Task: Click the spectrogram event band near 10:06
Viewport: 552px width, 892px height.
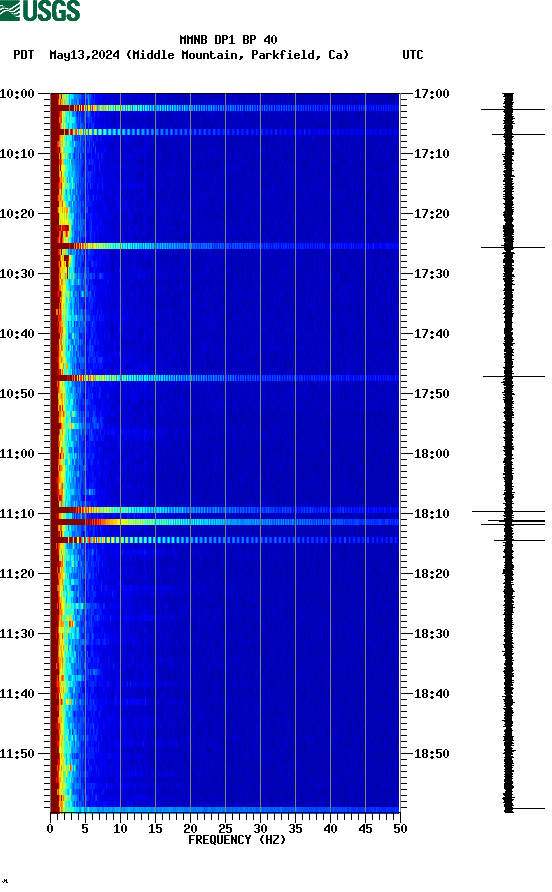Action: [225, 132]
